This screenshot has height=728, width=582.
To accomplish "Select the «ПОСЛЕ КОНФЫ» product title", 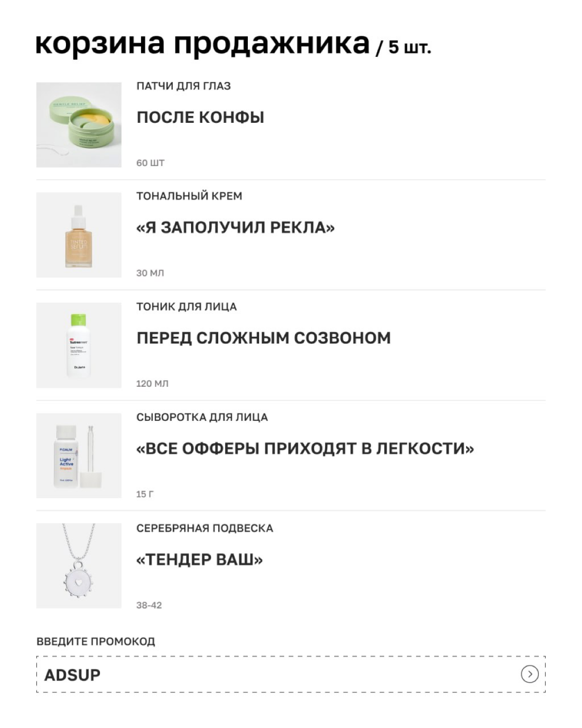I will tap(200, 116).
